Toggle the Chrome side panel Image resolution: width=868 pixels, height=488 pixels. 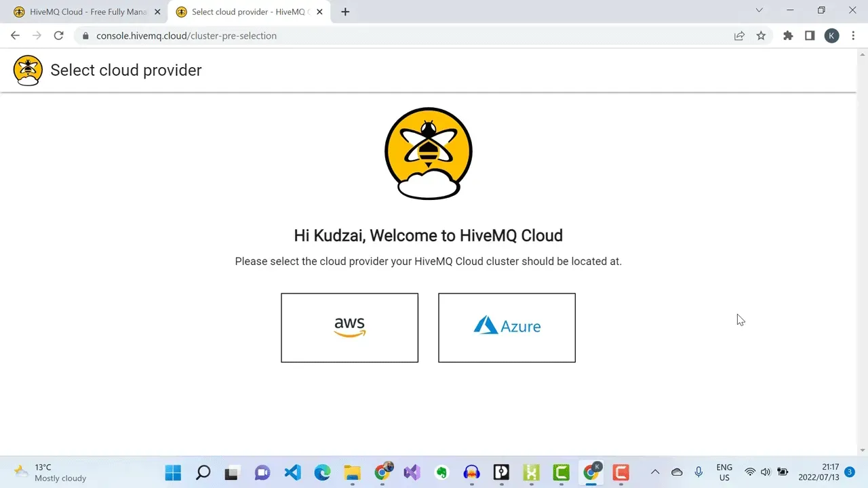click(x=810, y=36)
